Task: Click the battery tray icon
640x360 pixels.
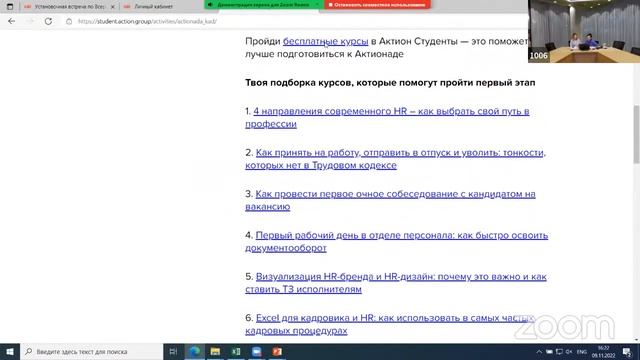Action: (549, 352)
